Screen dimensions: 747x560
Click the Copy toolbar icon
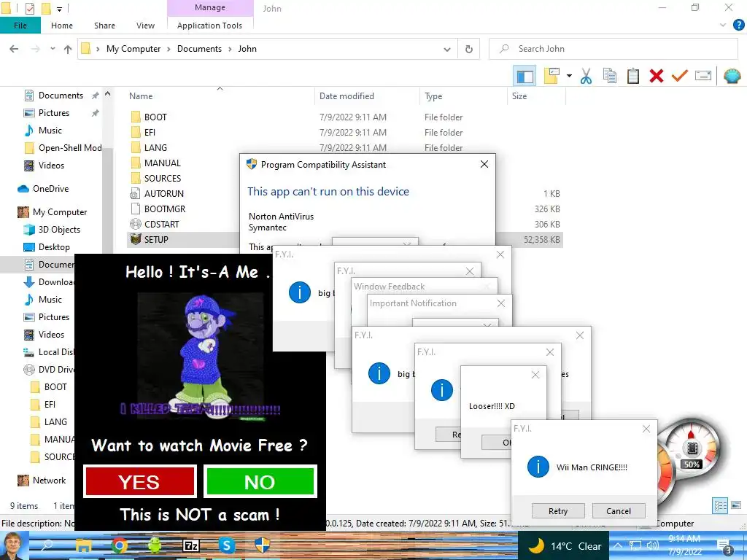click(x=609, y=76)
